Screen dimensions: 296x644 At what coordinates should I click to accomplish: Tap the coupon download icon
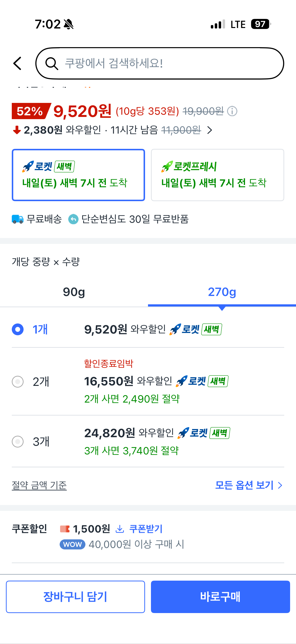tap(120, 529)
